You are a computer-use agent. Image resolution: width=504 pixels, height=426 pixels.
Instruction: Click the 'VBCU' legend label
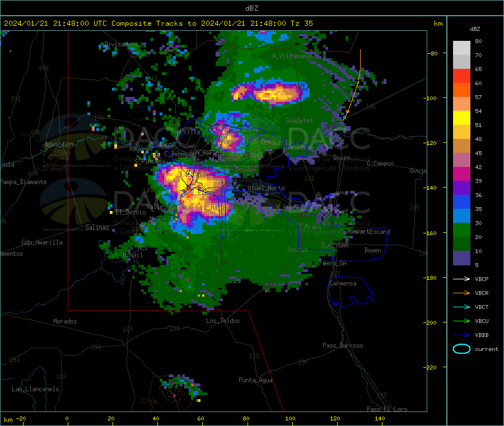[482, 321]
